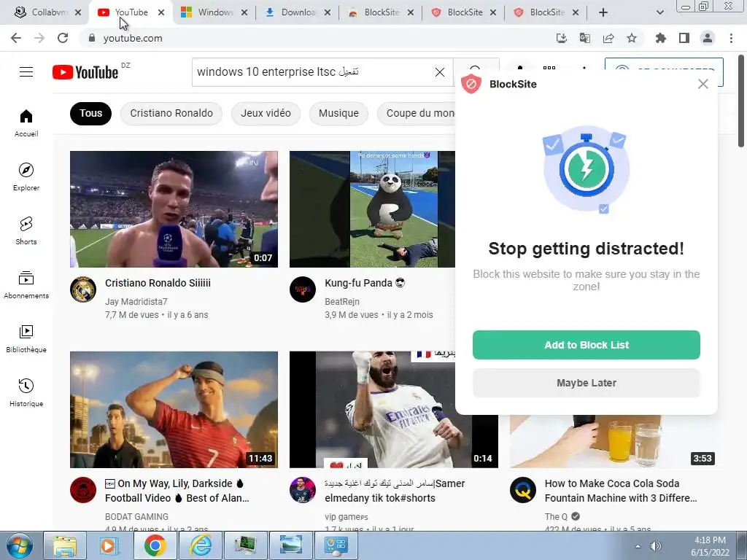Switch to the Windows tab
747x560 pixels.
[215, 12]
